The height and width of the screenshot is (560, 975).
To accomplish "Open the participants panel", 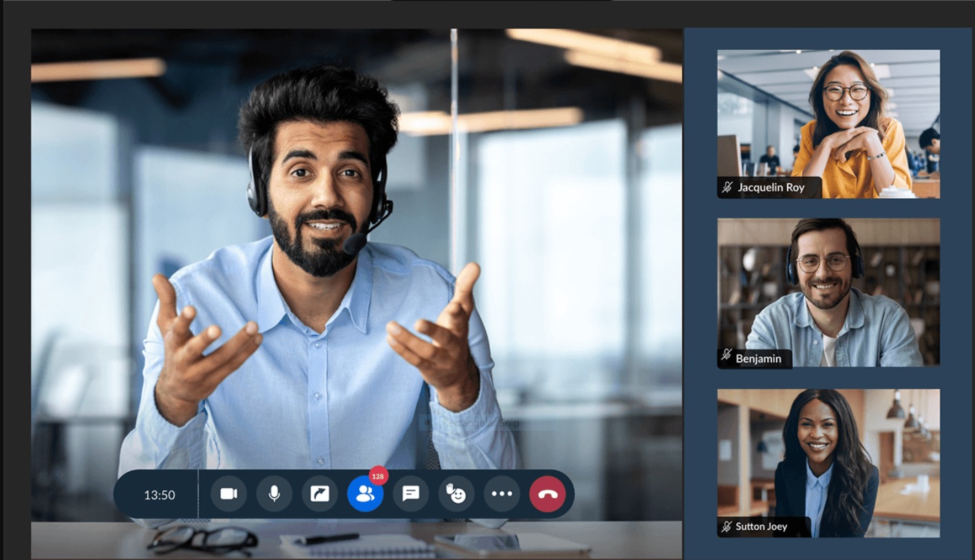I will [365, 493].
